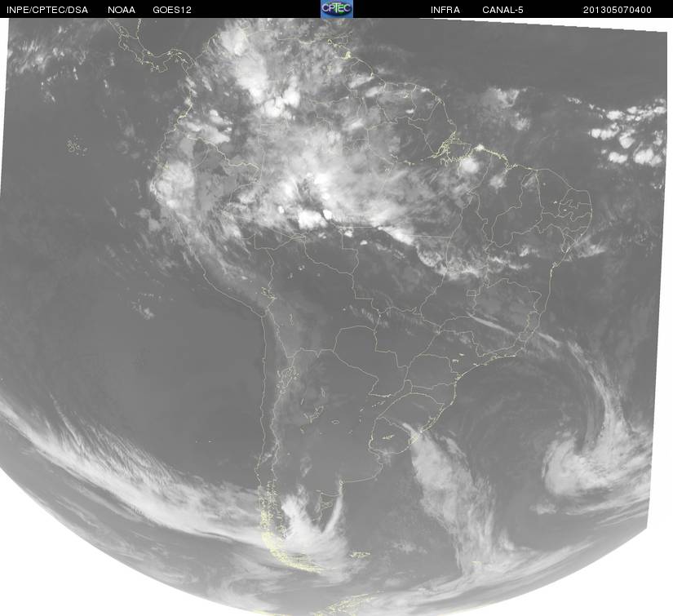The height and width of the screenshot is (616, 673).
Task: Click the INFRA label in header
Action: pyautogui.click(x=445, y=10)
